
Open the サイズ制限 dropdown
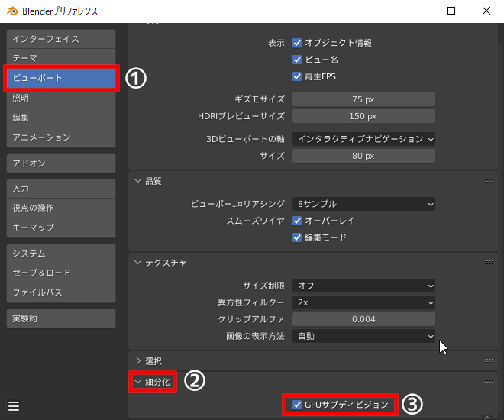point(363,286)
